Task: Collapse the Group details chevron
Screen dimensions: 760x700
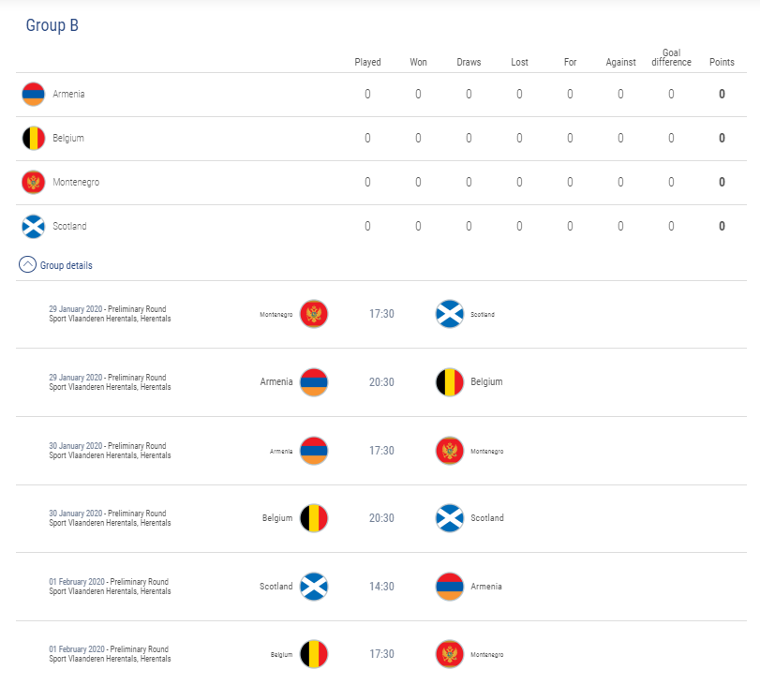Action: click(x=27, y=264)
